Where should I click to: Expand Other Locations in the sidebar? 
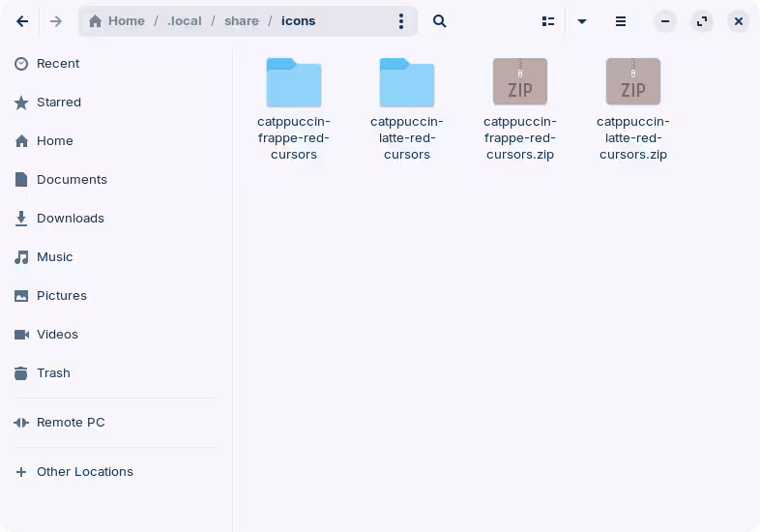[x=84, y=472]
